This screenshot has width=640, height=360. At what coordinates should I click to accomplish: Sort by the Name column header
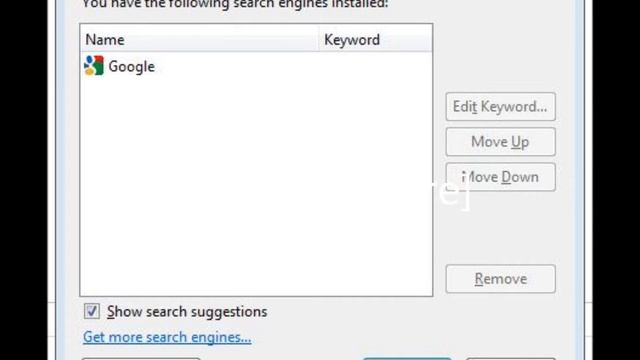point(199,40)
